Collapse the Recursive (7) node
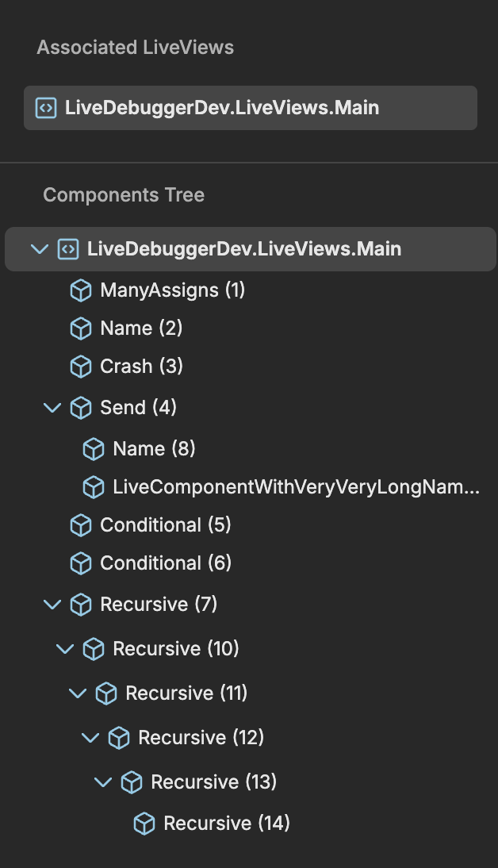 (x=52, y=605)
